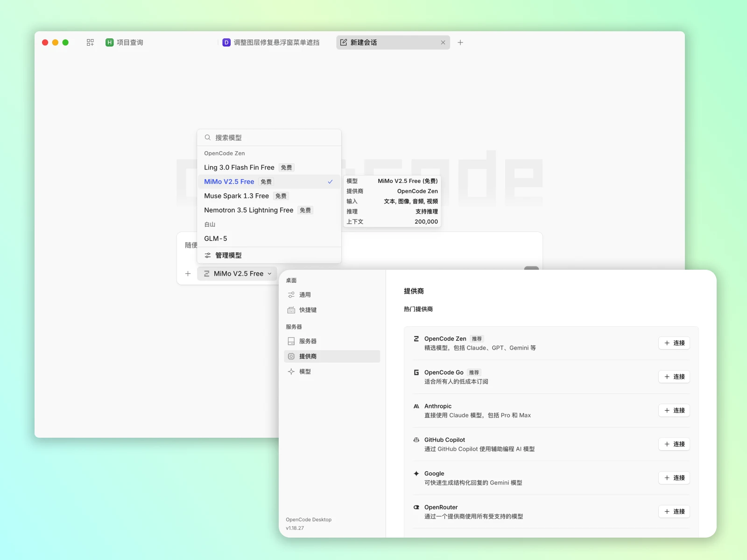Click the new workspace grid icon in the title bar
Viewport: 747px width, 560px height.
(90, 42)
